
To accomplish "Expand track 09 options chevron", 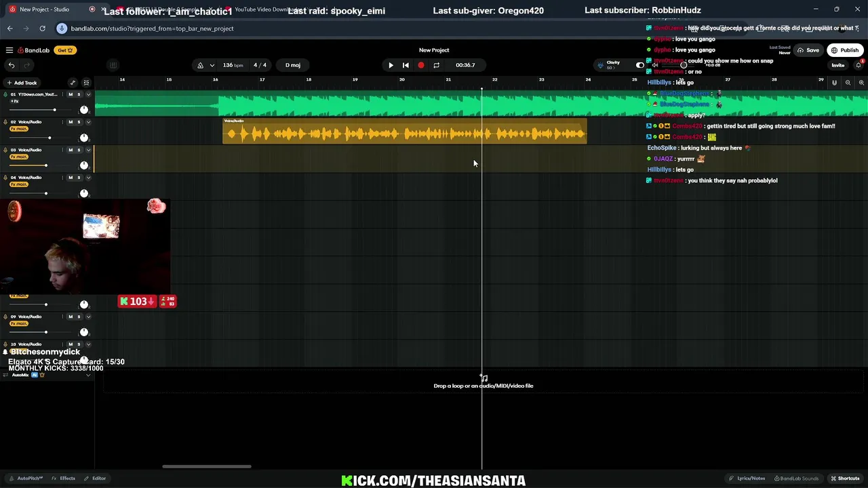I will 88,317.
